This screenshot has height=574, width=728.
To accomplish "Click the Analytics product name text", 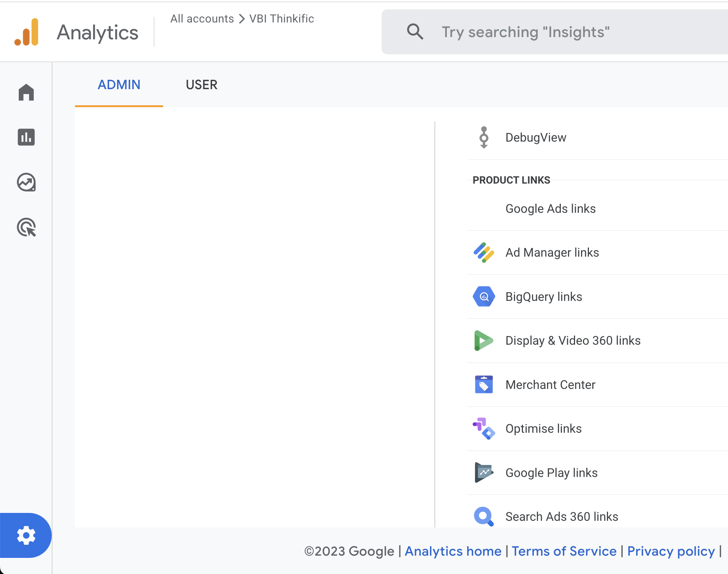I will pyautogui.click(x=97, y=33).
